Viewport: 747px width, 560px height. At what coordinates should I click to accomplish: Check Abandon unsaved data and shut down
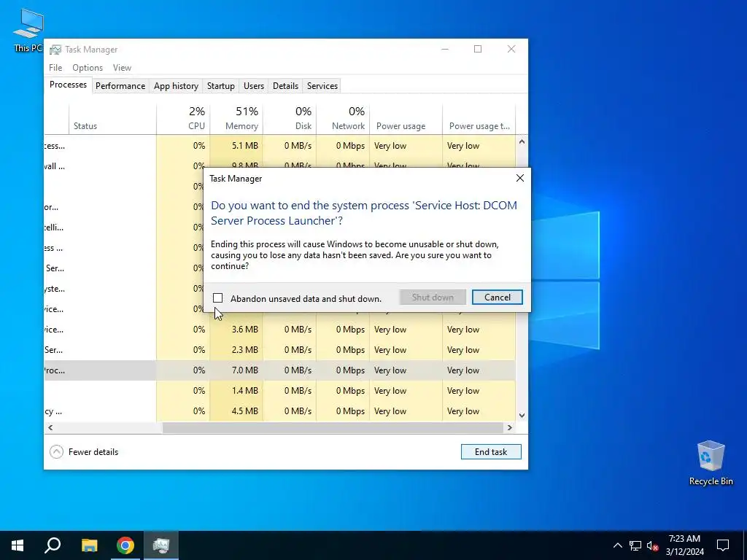point(217,298)
